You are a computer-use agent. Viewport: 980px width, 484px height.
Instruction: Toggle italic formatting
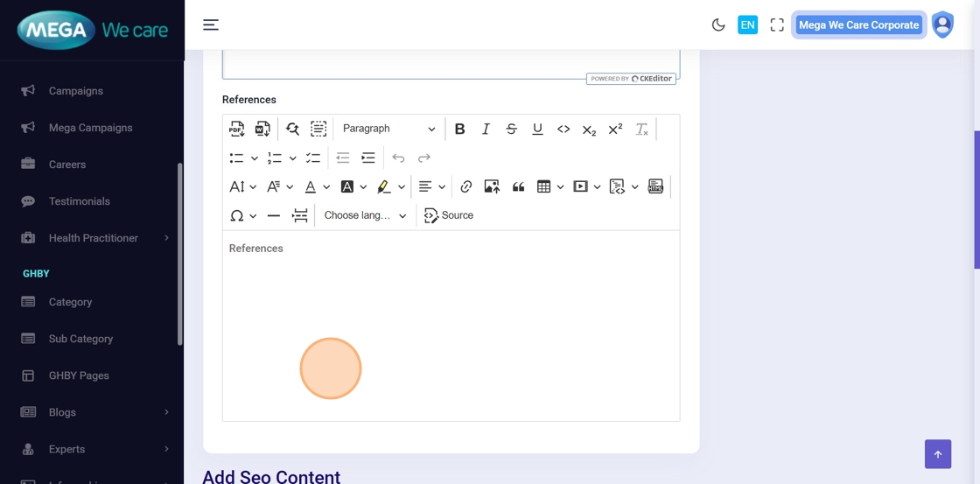point(486,129)
